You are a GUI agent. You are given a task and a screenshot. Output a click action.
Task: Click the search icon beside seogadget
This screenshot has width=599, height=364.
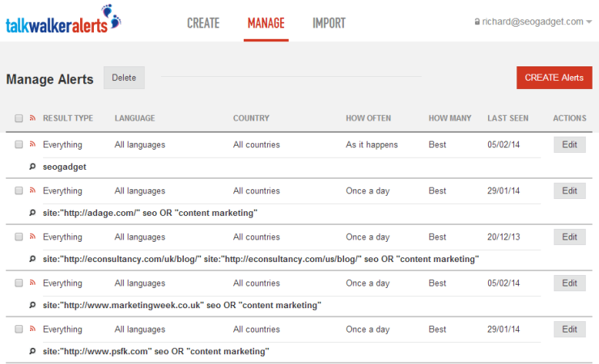tap(32, 167)
